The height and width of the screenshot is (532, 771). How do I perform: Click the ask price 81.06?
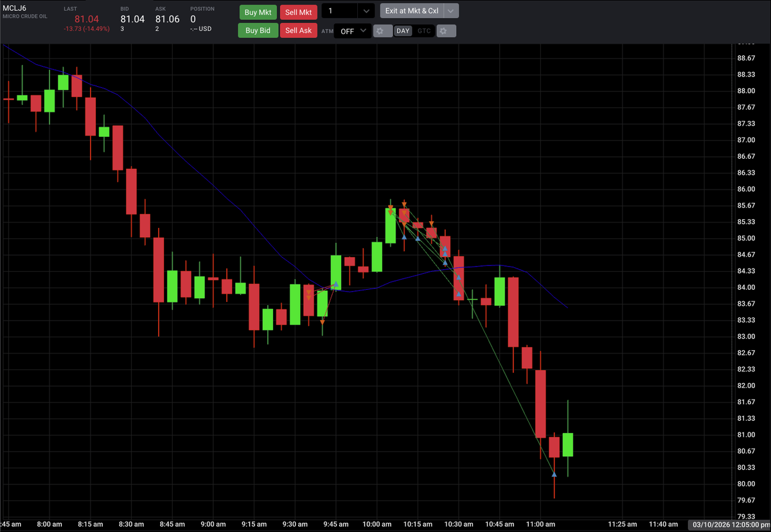168,19
